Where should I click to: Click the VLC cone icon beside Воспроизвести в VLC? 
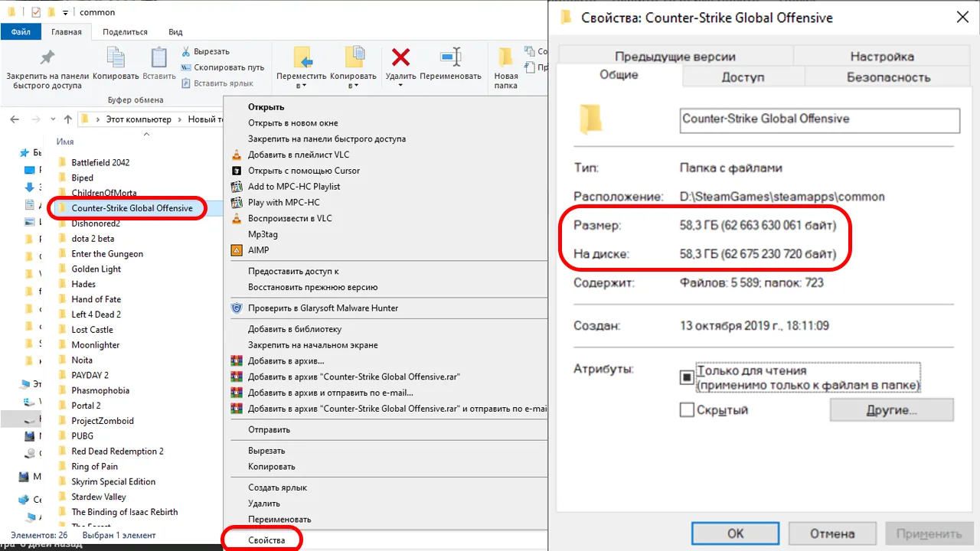coord(237,219)
